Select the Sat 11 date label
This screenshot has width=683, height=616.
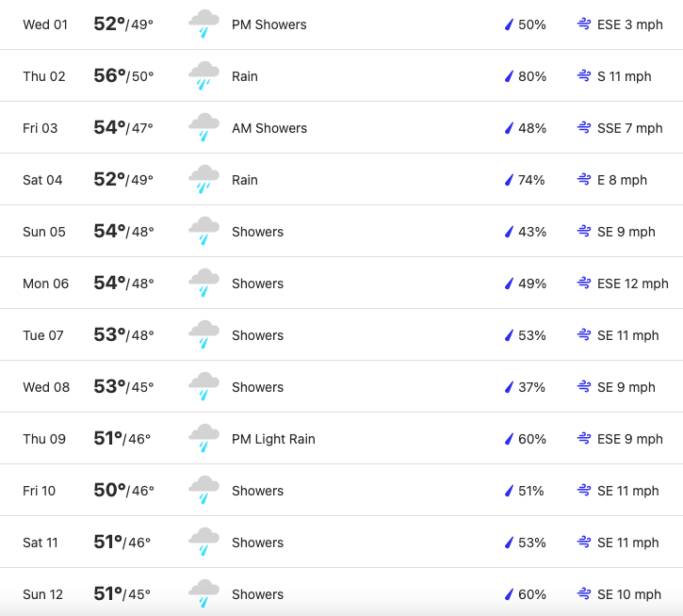pyautogui.click(x=41, y=543)
